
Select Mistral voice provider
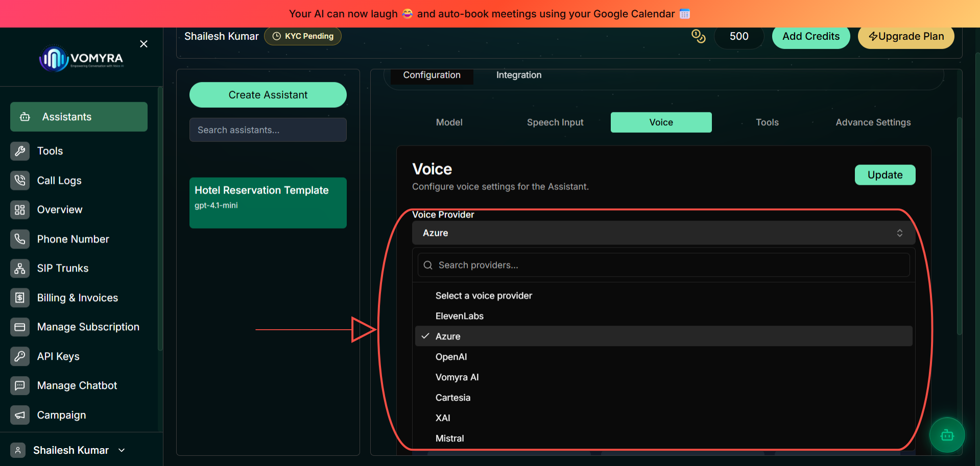coord(663,438)
